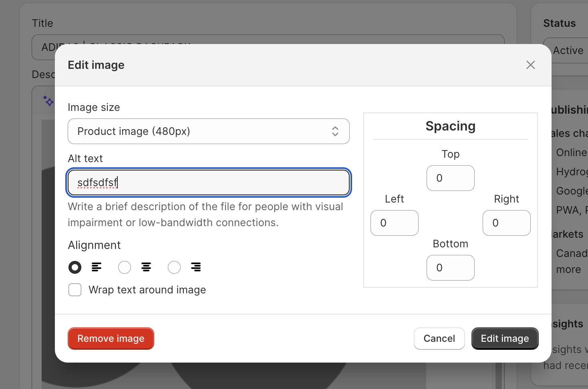Open the Image size dropdown
This screenshot has width=588, height=389.
[x=208, y=131]
